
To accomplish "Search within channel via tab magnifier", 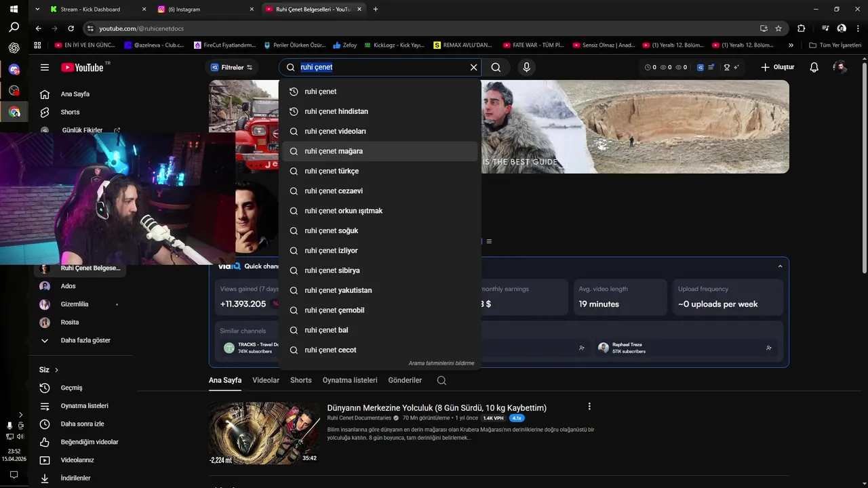I will (441, 380).
